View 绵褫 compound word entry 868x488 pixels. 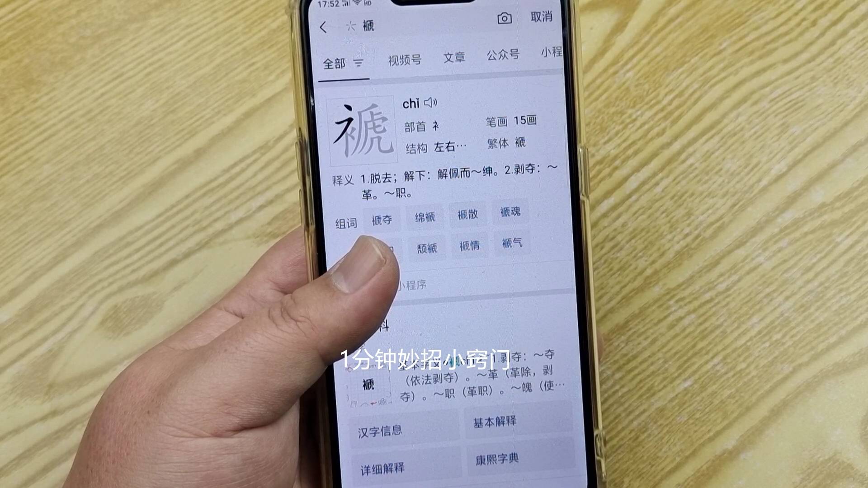(x=425, y=217)
